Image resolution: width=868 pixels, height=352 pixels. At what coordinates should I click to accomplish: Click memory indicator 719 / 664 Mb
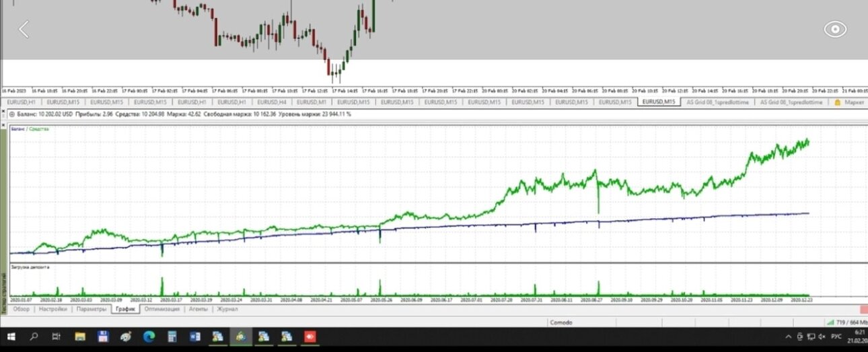click(848, 322)
